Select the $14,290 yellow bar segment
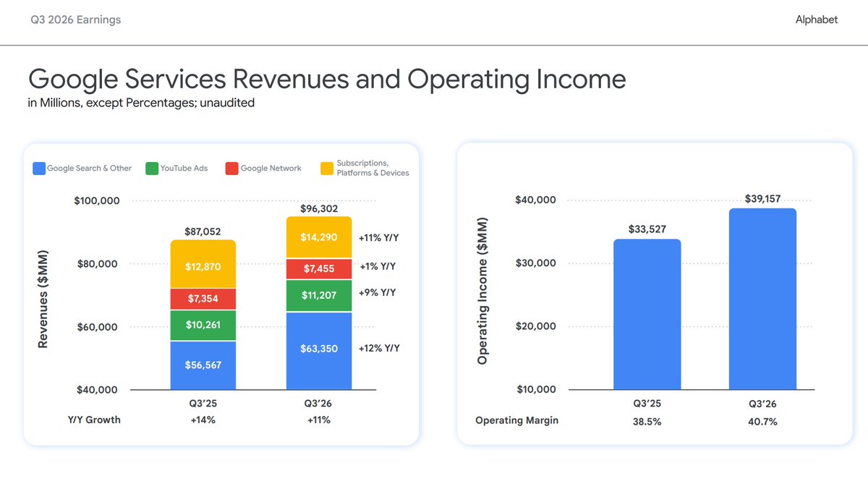Image resolution: width=868 pixels, height=484 pixels. [319, 237]
